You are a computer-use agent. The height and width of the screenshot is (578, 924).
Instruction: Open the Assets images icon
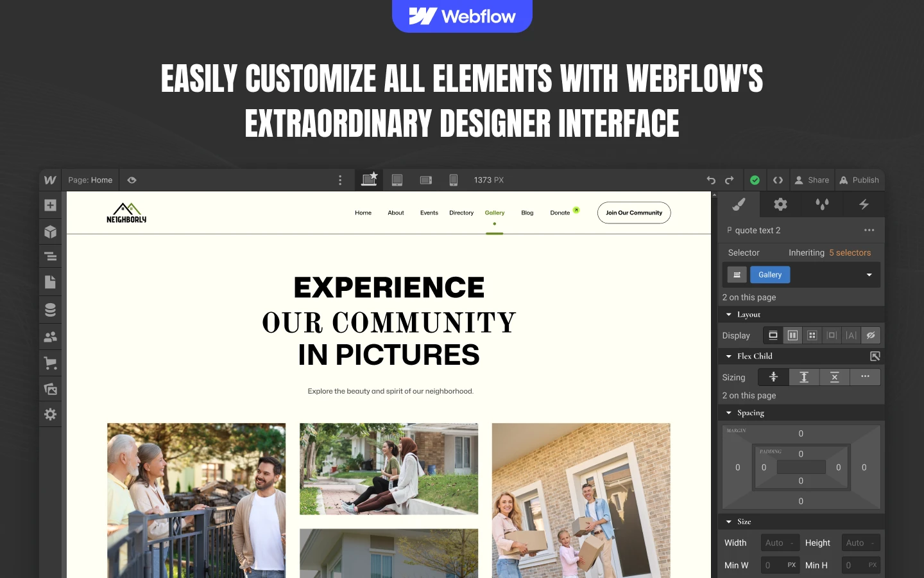coord(50,389)
